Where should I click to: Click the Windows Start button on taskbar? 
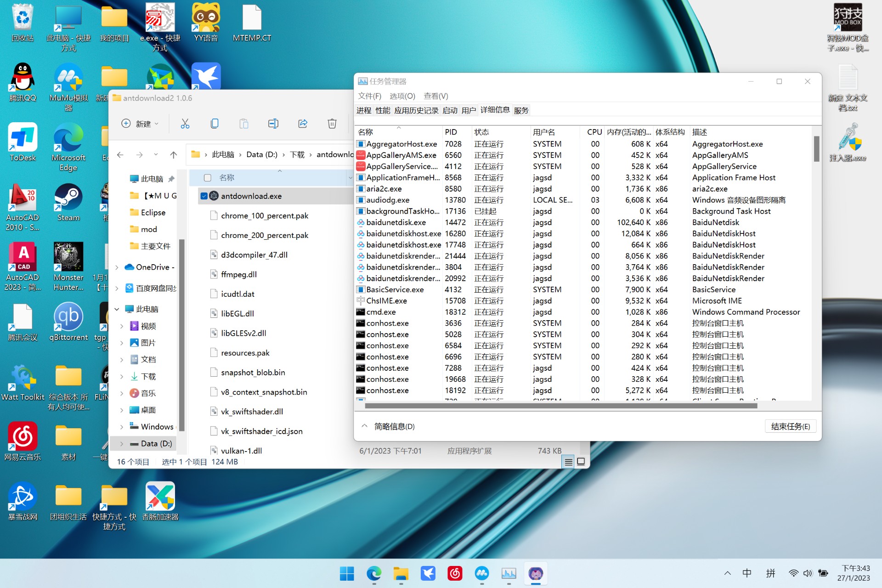point(347,573)
